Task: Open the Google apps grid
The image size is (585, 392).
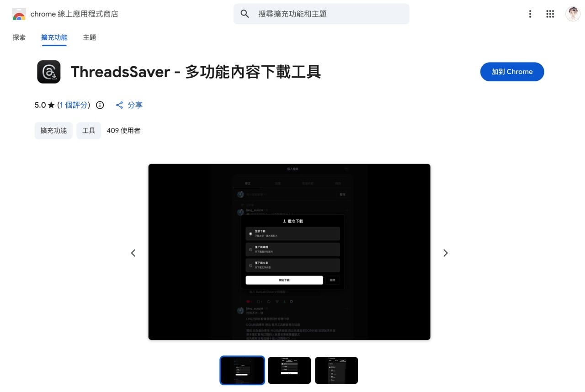Action: [550, 14]
